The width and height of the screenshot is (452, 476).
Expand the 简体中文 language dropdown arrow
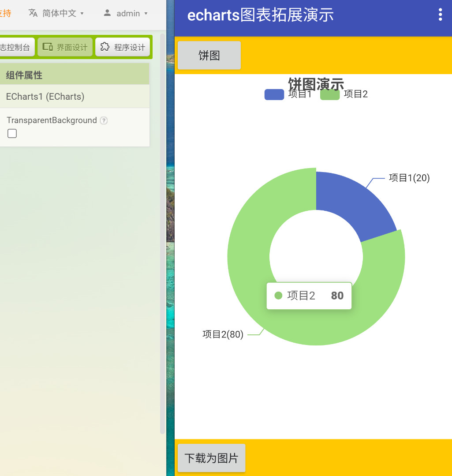[82, 14]
